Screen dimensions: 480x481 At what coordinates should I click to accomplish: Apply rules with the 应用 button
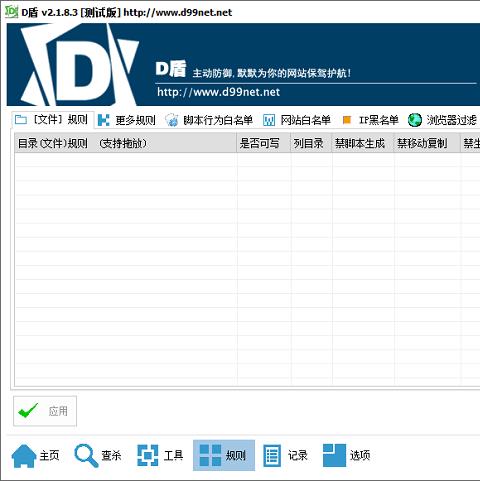45,411
